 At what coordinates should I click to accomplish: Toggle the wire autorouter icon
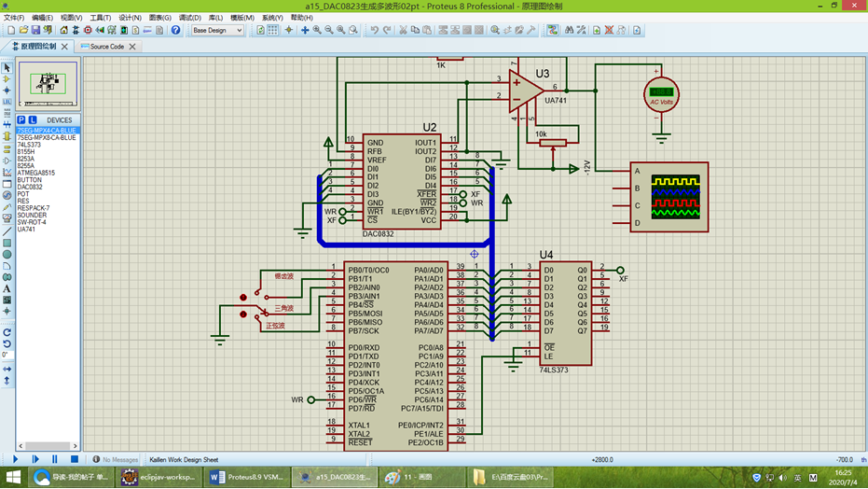coord(553,31)
